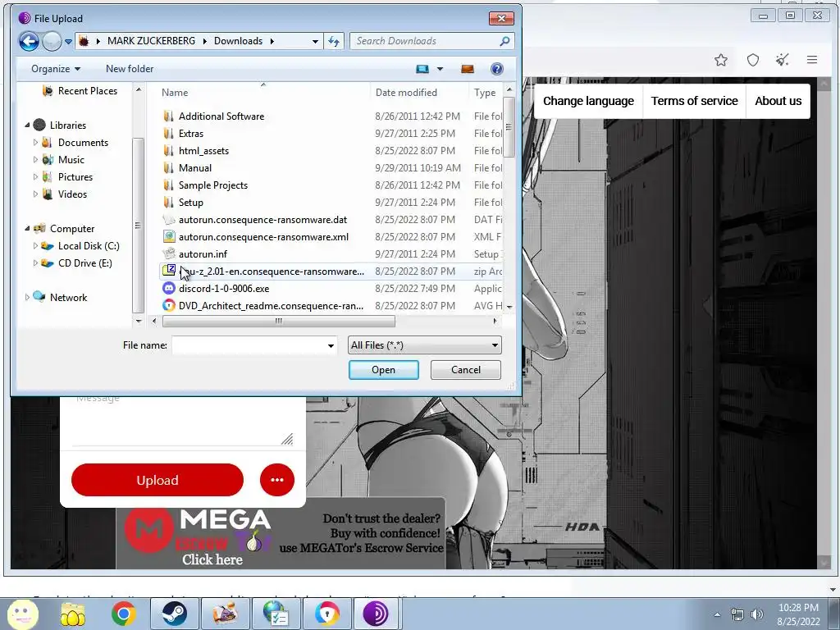Click the Cancel button
840x630 pixels.
(466, 370)
